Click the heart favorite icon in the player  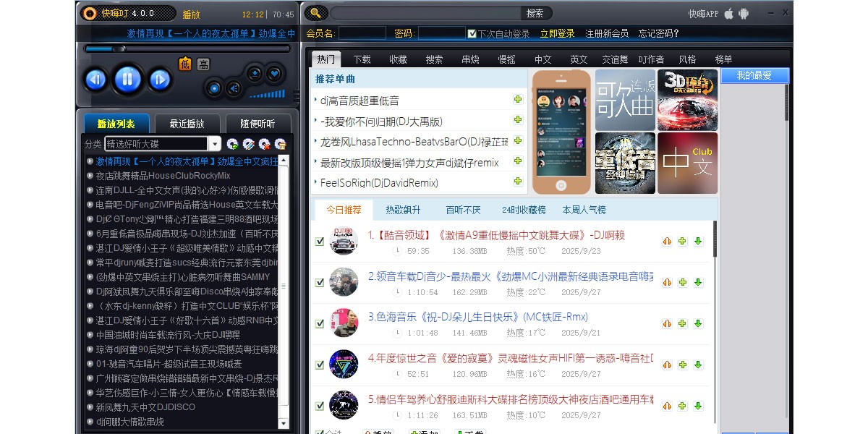273,75
